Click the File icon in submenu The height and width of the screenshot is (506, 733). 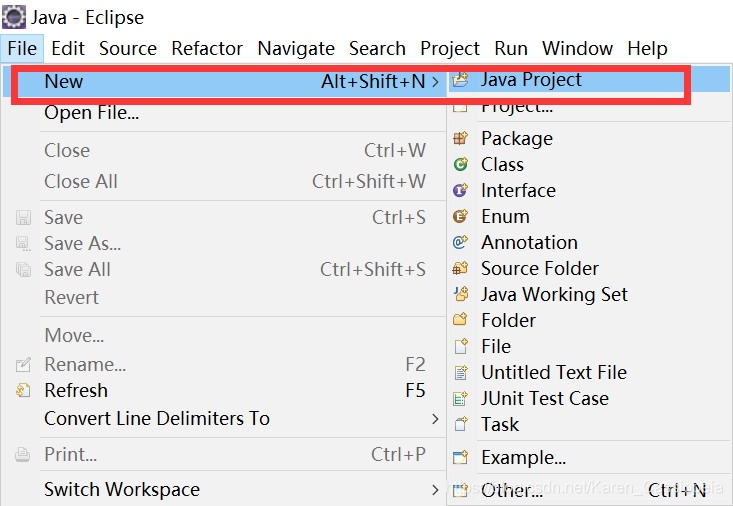tap(460, 347)
